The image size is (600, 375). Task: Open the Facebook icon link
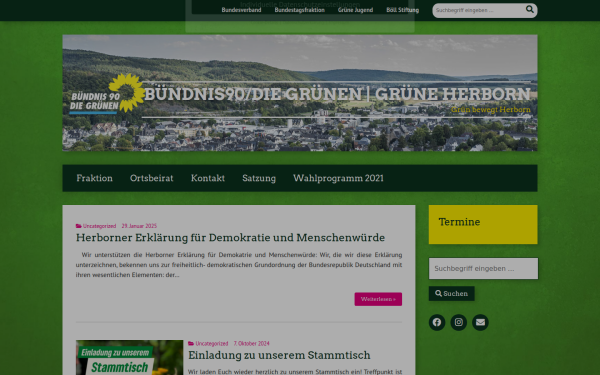[x=437, y=322]
